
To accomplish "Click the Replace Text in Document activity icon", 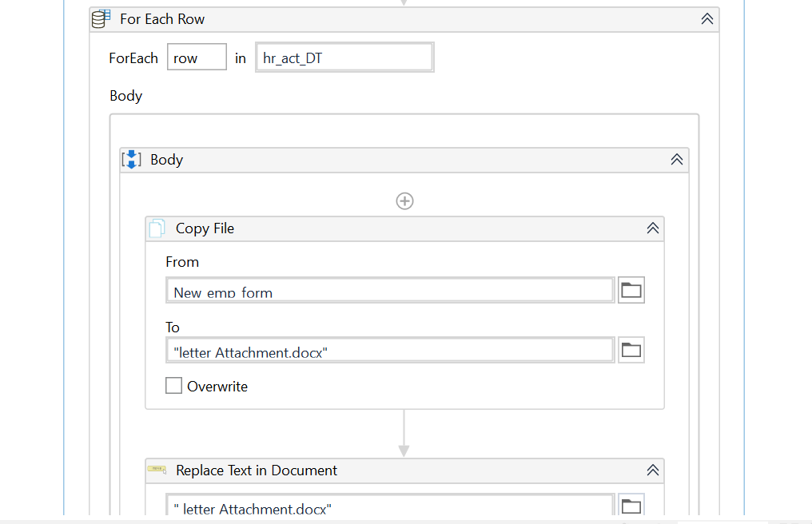I will 157,470.
